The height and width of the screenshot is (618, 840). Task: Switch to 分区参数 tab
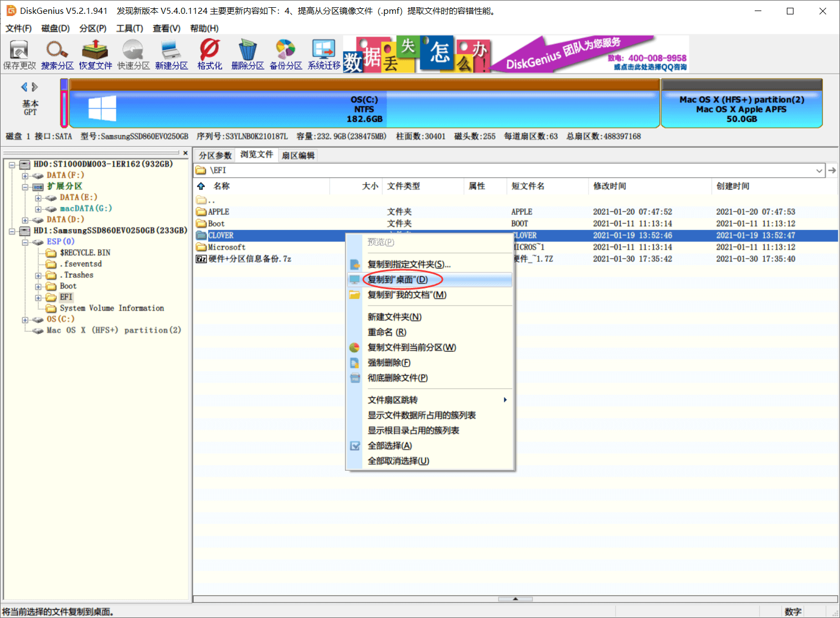pyautogui.click(x=215, y=156)
